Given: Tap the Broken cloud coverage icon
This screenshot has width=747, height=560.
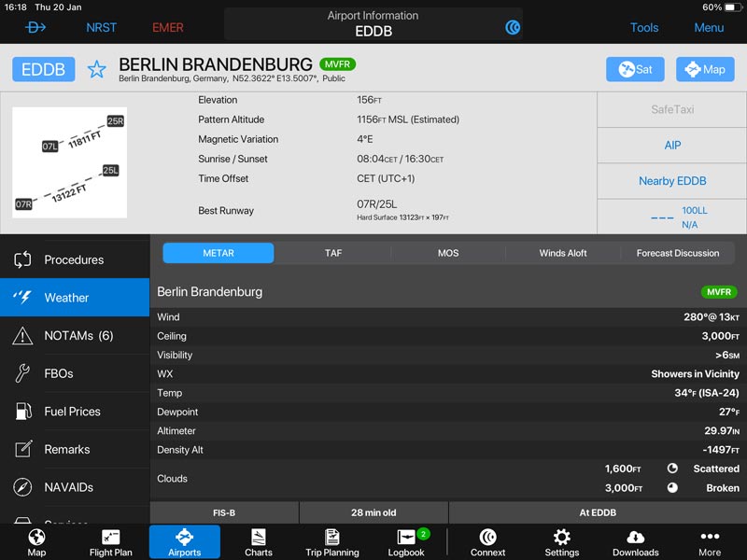Looking at the screenshot, I should (672, 487).
